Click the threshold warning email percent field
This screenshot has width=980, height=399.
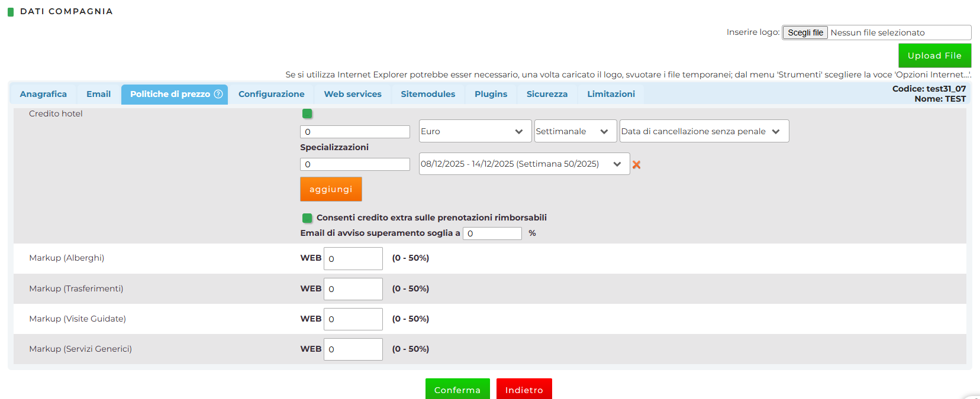point(492,233)
